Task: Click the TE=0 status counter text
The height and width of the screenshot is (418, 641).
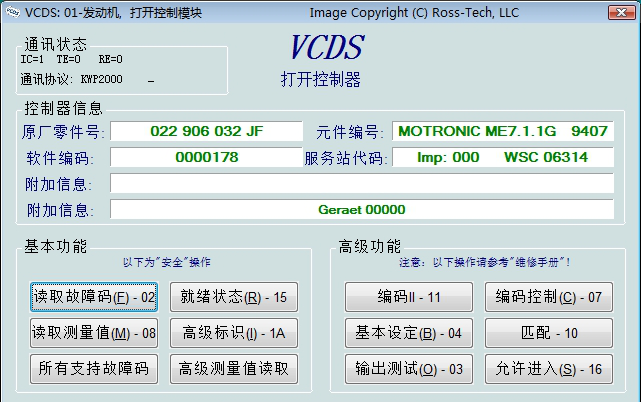Action: [x=68, y=59]
